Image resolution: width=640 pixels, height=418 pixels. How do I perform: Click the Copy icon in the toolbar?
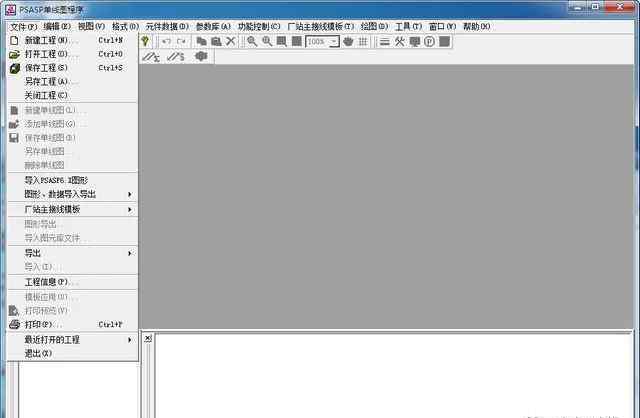(x=201, y=41)
